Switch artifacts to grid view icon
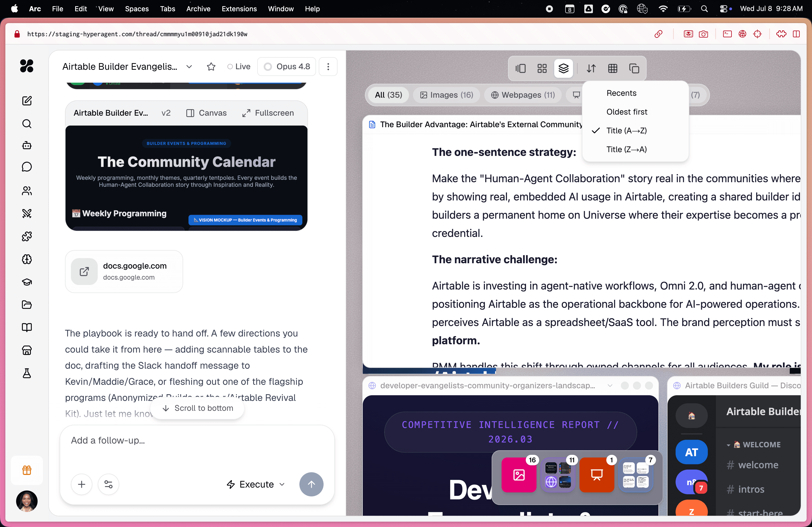 [542, 68]
